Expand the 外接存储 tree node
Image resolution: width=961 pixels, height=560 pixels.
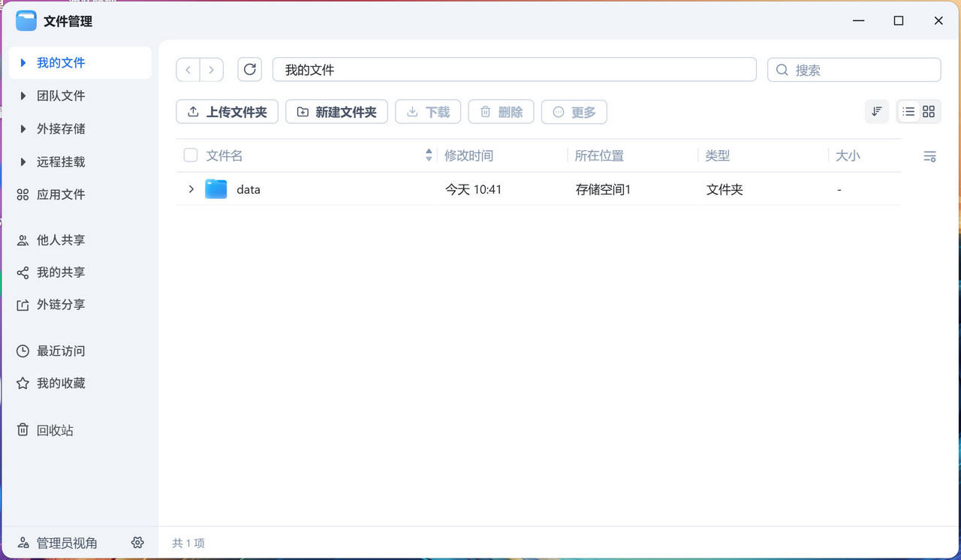click(23, 129)
